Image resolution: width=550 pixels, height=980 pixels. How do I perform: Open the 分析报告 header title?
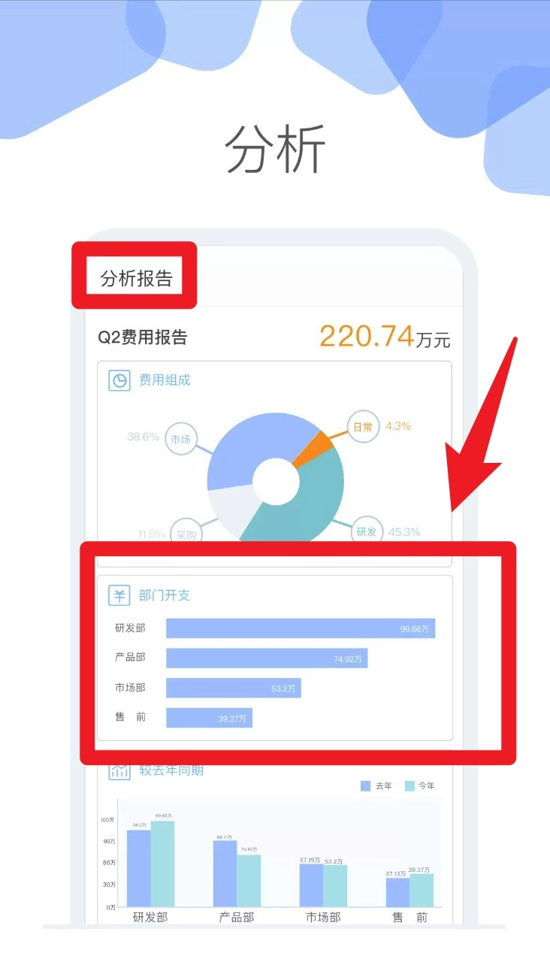click(x=136, y=279)
